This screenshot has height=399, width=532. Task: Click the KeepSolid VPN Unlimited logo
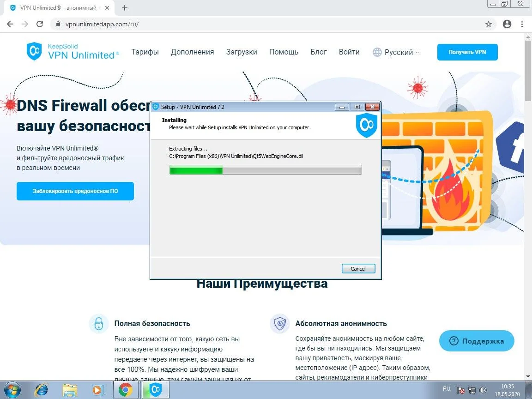click(x=73, y=51)
